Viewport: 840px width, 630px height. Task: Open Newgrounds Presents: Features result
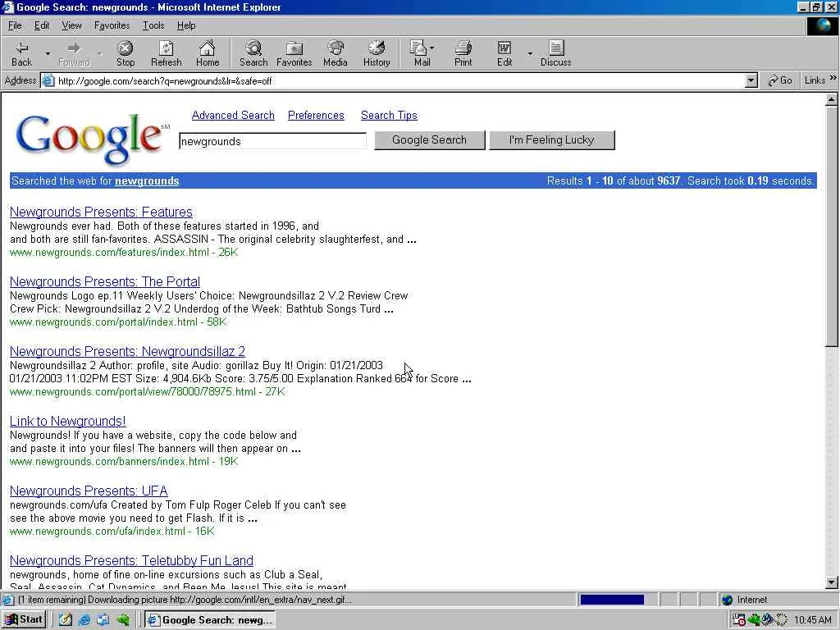point(101,212)
